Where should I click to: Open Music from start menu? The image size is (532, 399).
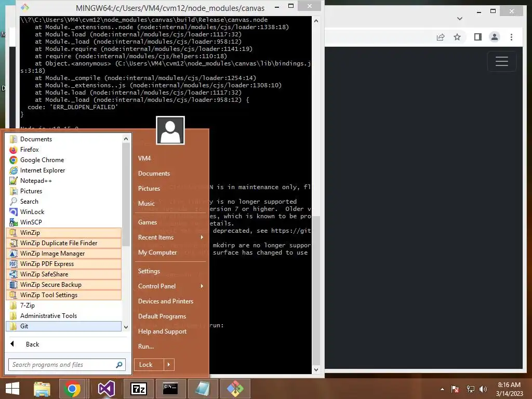point(146,204)
